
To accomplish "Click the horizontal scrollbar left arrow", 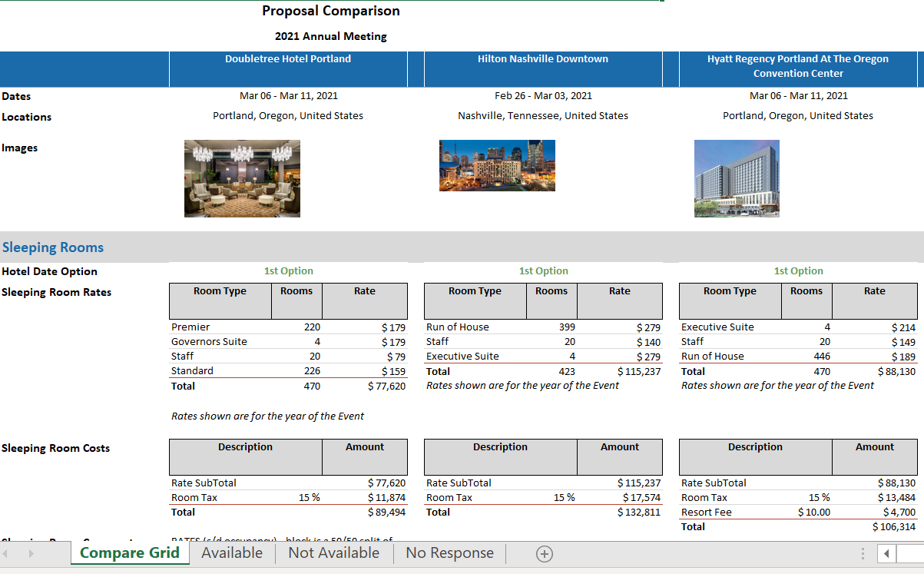I will pos(886,554).
